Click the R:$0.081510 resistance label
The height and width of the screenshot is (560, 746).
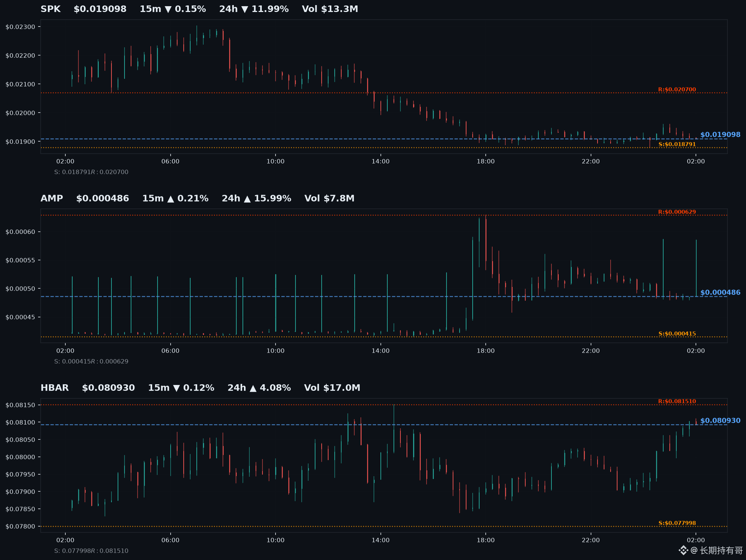tap(677, 401)
